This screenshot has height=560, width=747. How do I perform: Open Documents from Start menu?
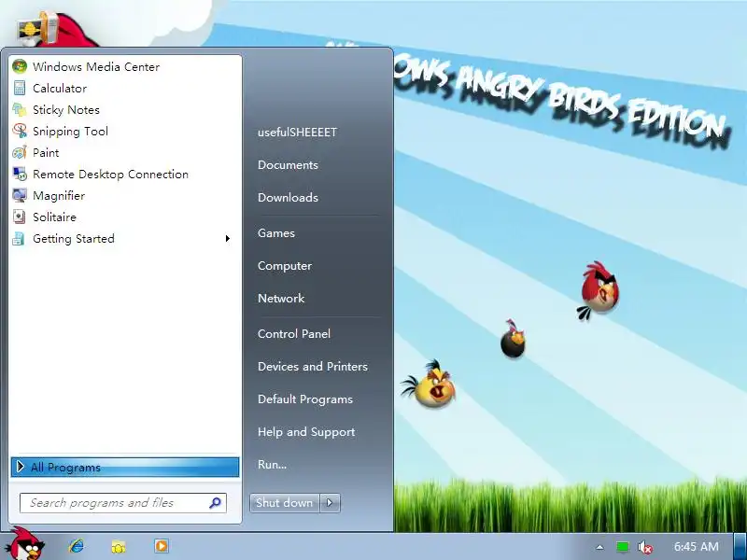(288, 165)
